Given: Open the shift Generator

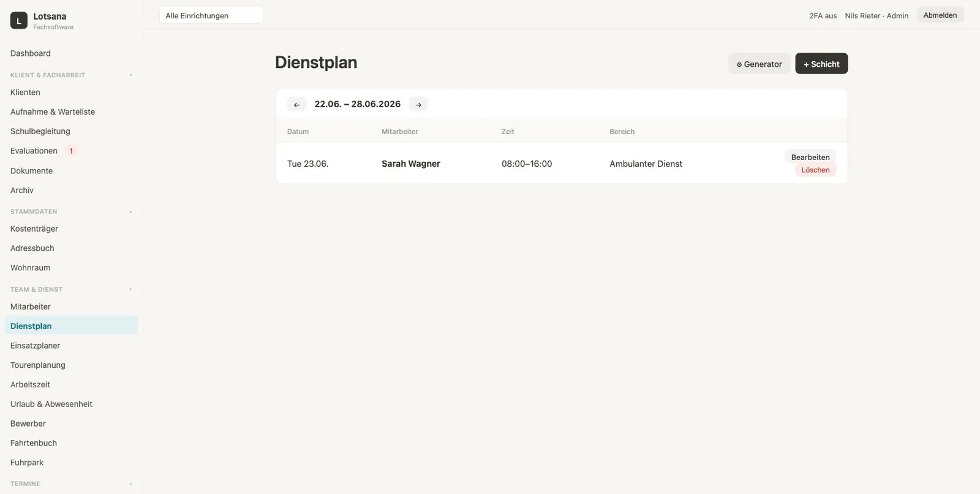Looking at the screenshot, I should (759, 64).
